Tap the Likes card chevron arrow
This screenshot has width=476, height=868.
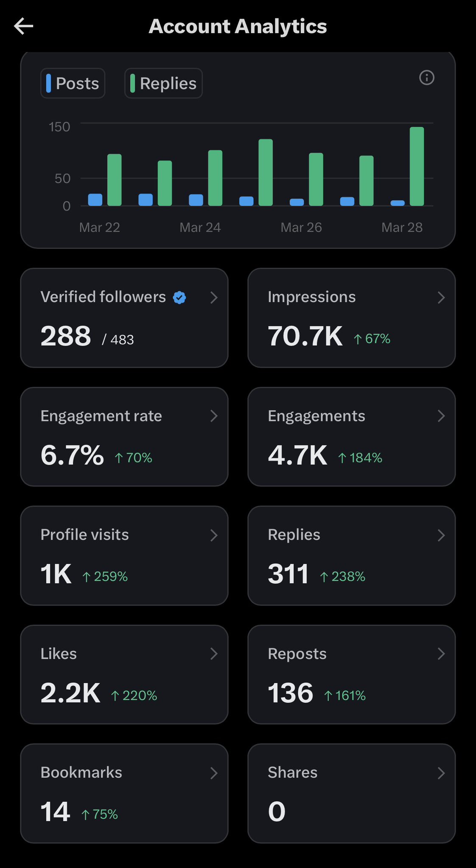click(214, 654)
